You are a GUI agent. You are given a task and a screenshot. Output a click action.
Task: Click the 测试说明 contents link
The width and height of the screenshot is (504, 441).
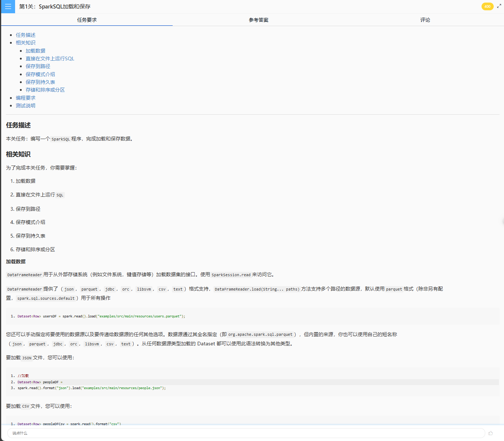25,106
